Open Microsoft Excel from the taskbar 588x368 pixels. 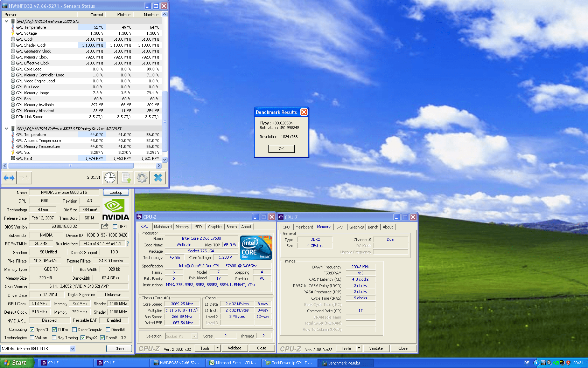click(234, 363)
